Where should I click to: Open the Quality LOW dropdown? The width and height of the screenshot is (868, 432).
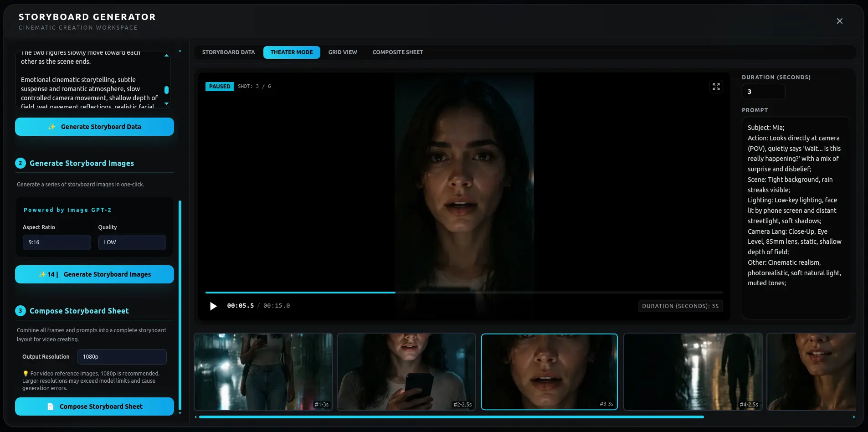pos(132,242)
